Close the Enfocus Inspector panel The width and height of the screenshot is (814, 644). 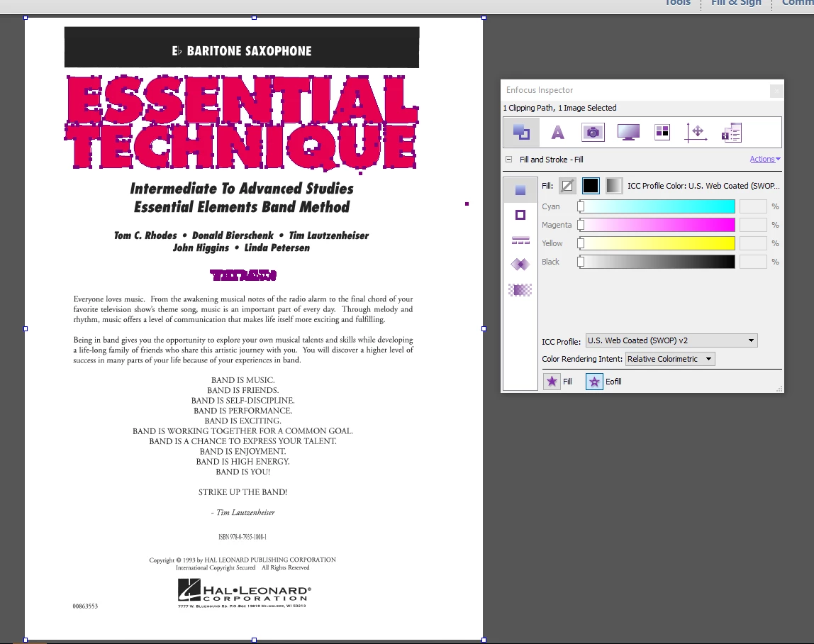pyautogui.click(x=776, y=91)
